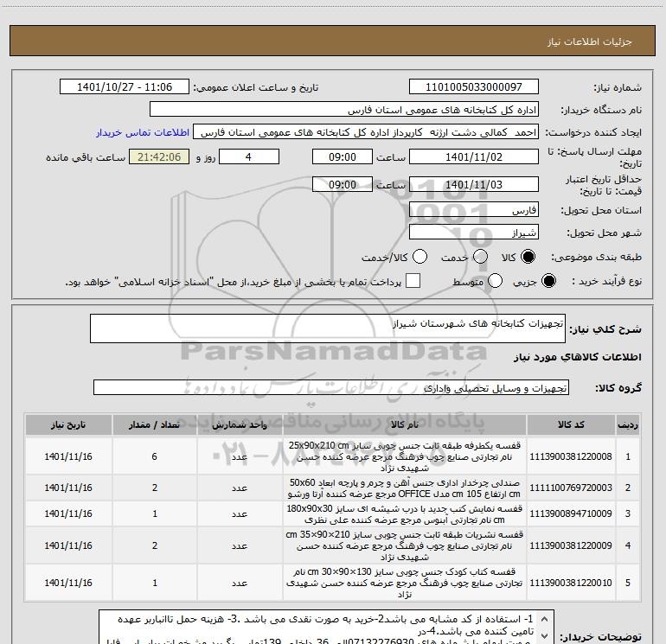This screenshot has width=666, height=644.
Task: Toggle the Islamic treasury payment checkbox
Action: 413,281
